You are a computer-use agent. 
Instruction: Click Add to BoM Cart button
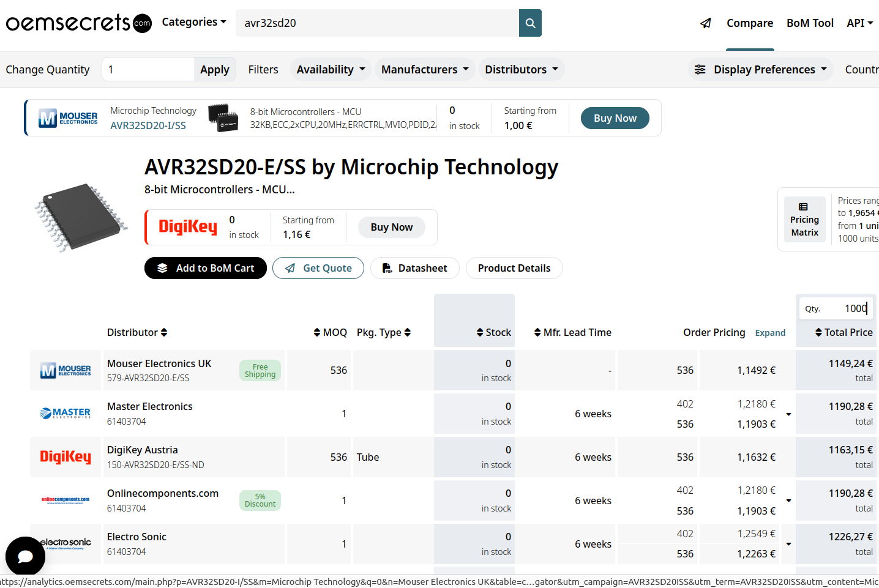206,268
